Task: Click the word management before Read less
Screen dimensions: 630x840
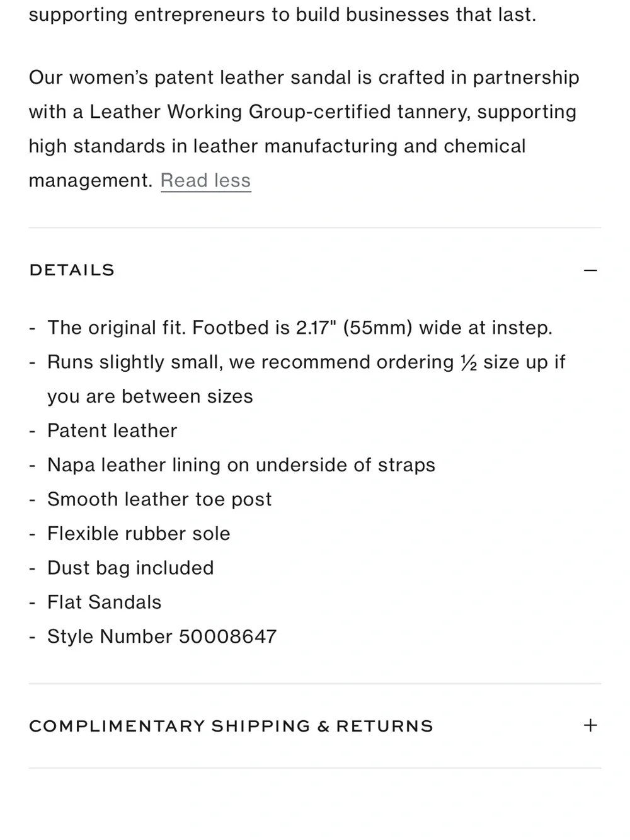Action: pyautogui.click(x=91, y=181)
